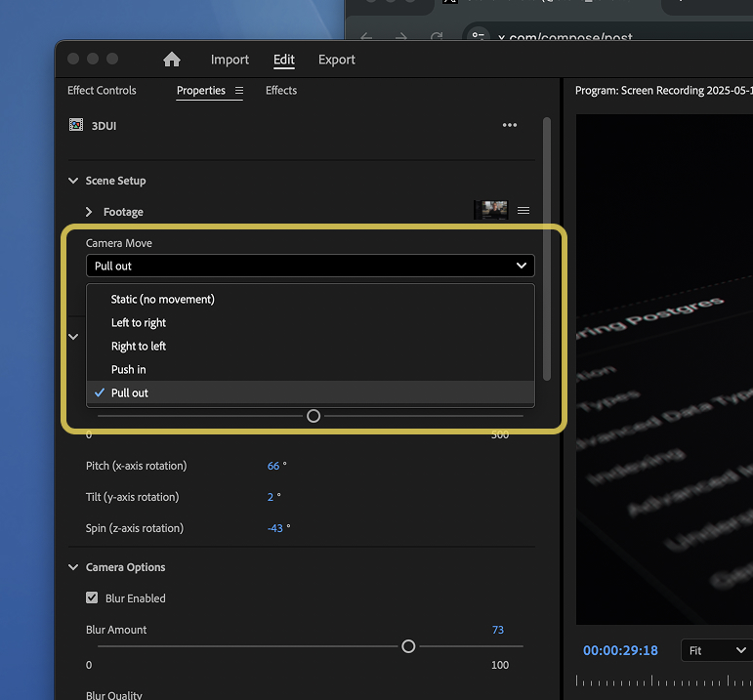
Task: Edit Tilt y-axis rotation value 2
Action: click(x=271, y=497)
